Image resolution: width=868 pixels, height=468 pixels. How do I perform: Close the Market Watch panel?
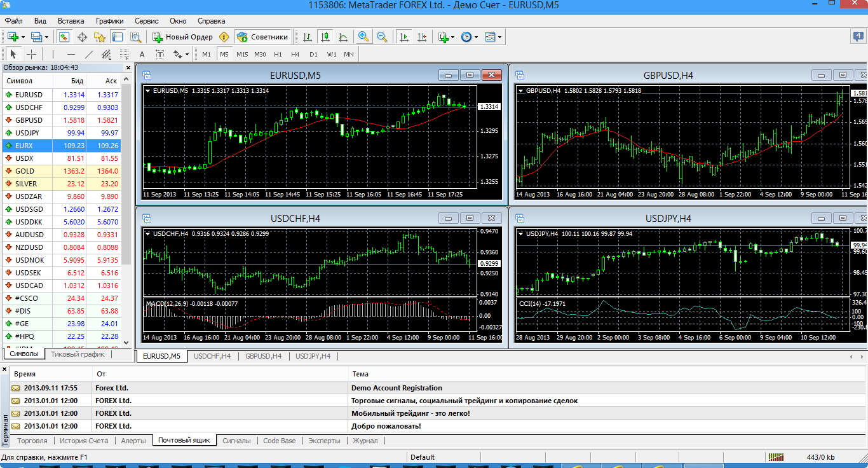click(x=128, y=67)
